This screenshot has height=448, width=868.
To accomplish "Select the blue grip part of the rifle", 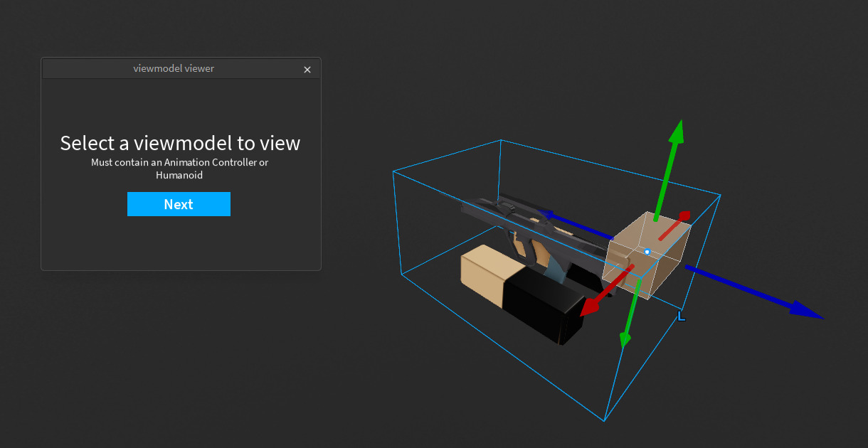I will click(x=556, y=272).
